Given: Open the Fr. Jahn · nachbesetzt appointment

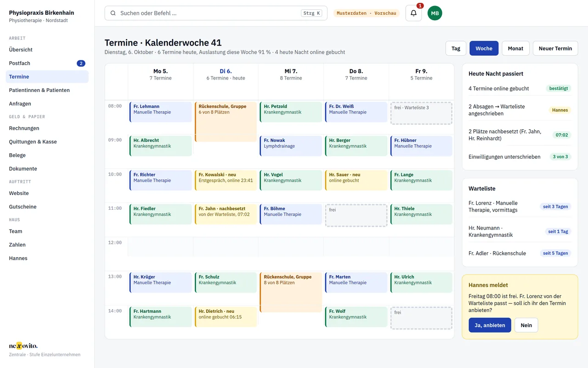Looking at the screenshot, I should pyautogui.click(x=226, y=214).
